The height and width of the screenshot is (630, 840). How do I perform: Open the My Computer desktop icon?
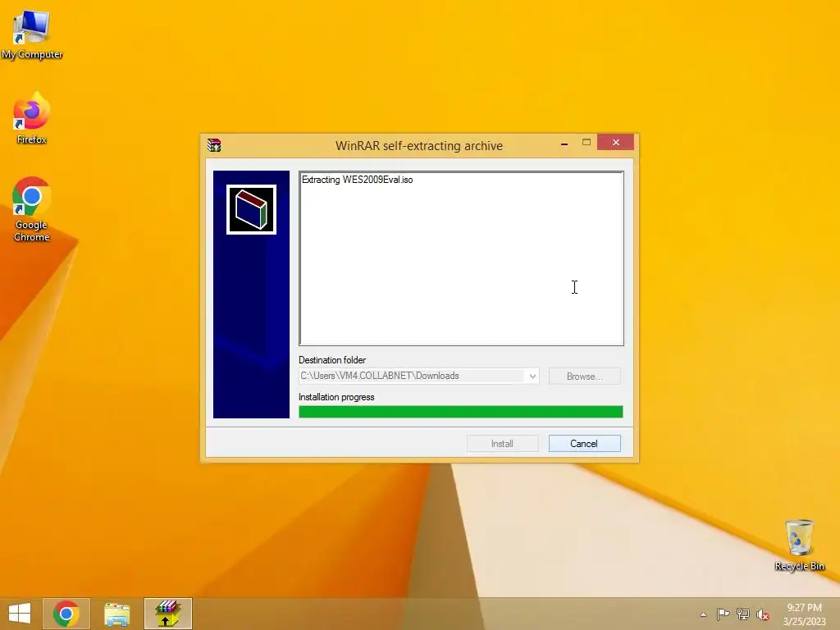[32, 34]
